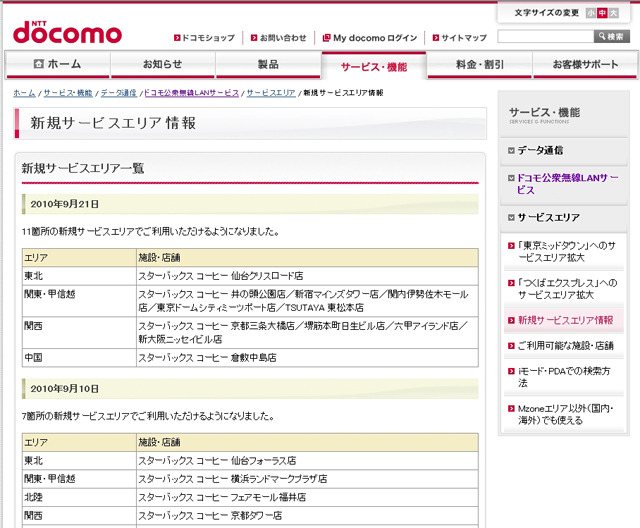Open My docomo ログイン link
This screenshot has height=528, width=640.
click(x=375, y=38)
